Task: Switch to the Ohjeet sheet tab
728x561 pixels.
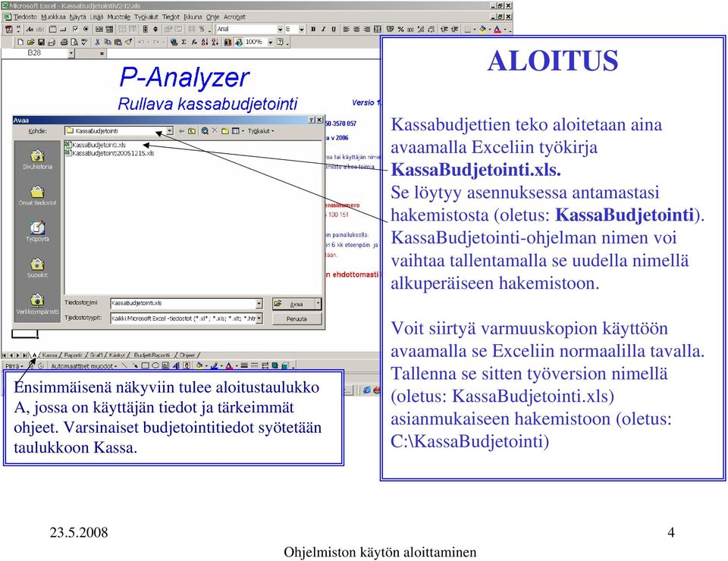Action: 187,356
